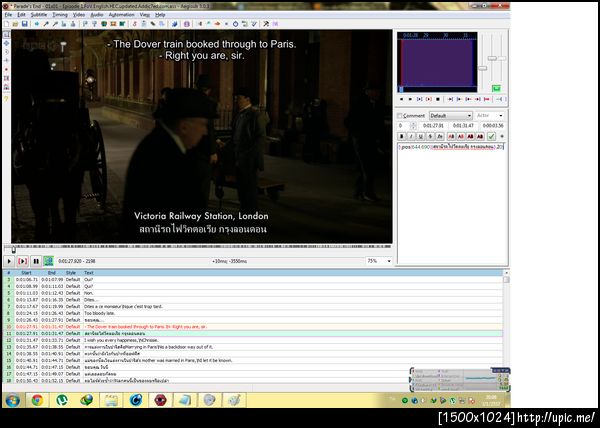Click the audio horizontal zoom slider handle
Screen dimensions: 600x428
click(483, 68)
